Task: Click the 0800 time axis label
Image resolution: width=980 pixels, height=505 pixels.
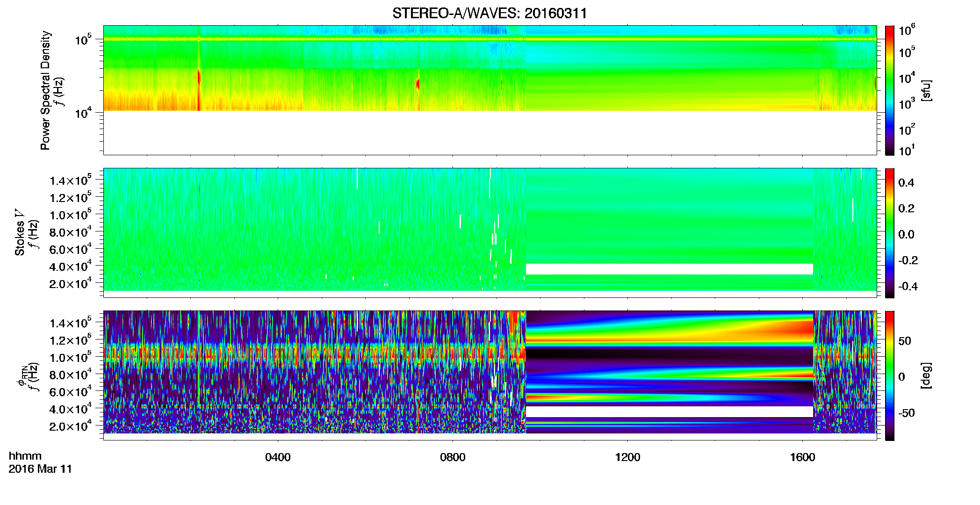Action: pos(453,457)
